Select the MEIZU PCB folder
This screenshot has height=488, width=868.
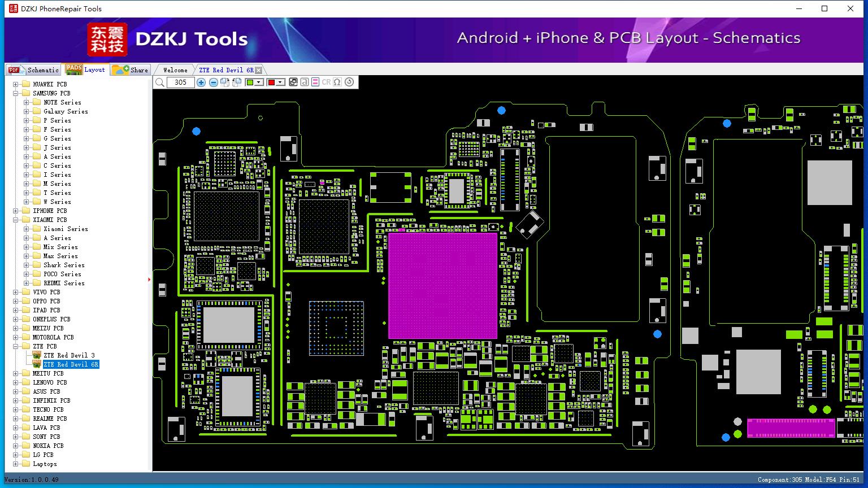pos(48,328)
